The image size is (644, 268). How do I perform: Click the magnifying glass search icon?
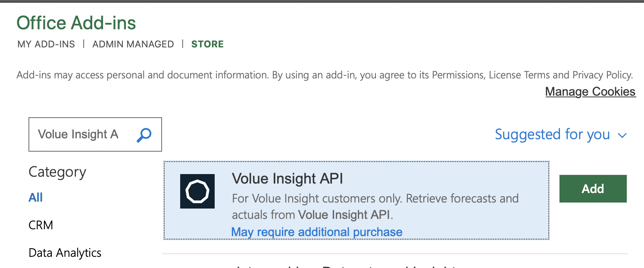(144, 134)
